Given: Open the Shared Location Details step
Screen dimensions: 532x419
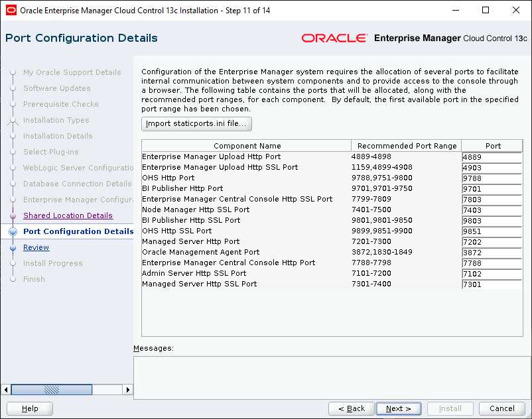Looking at the screenshot, I should coord(68,215).
